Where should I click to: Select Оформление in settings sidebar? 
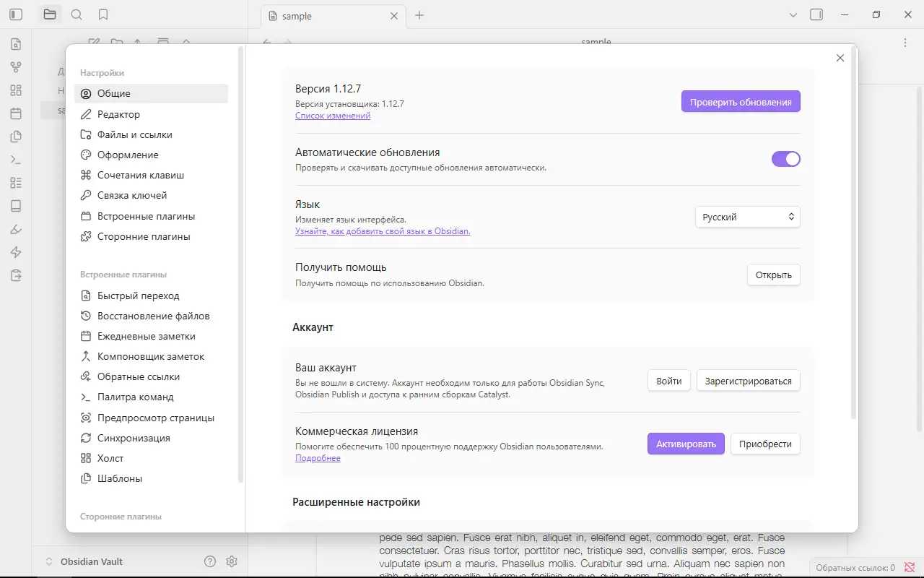(x=128, y=155)
